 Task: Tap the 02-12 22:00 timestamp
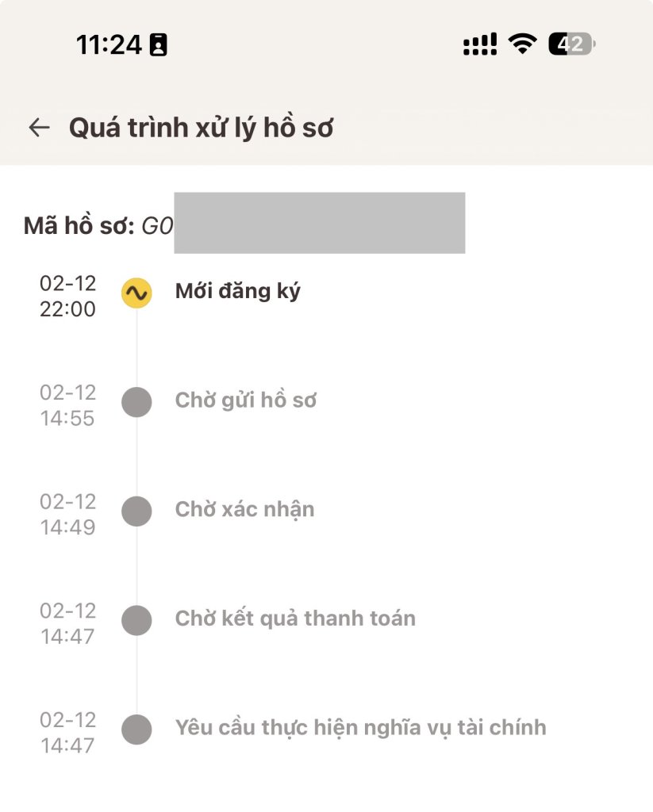[x=68, y=296]
